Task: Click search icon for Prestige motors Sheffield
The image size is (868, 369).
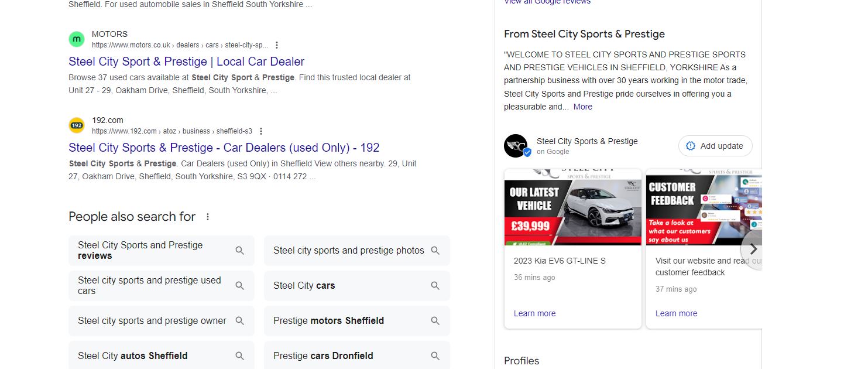Action: tap(435, 321)
